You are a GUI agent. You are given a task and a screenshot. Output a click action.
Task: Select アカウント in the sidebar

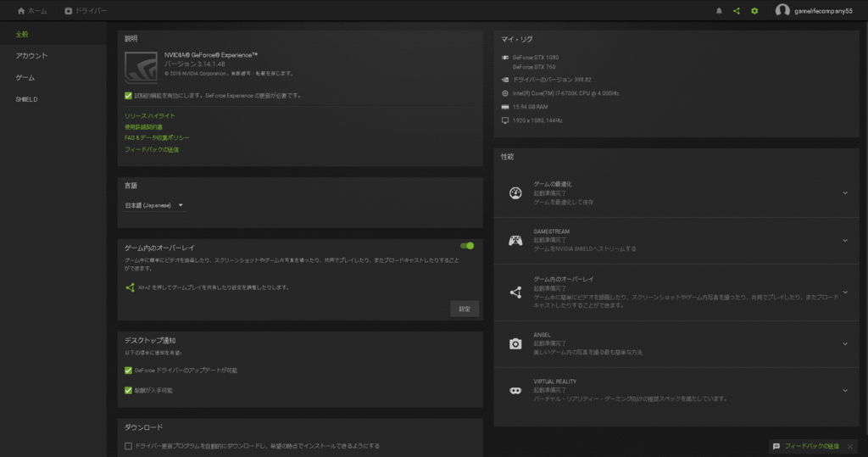click(x=31, y=55)
